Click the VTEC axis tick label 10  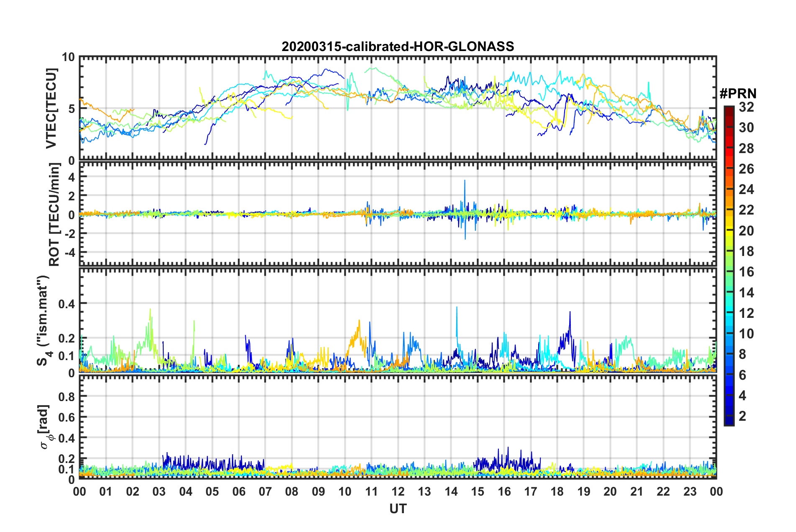coord(68,57)
